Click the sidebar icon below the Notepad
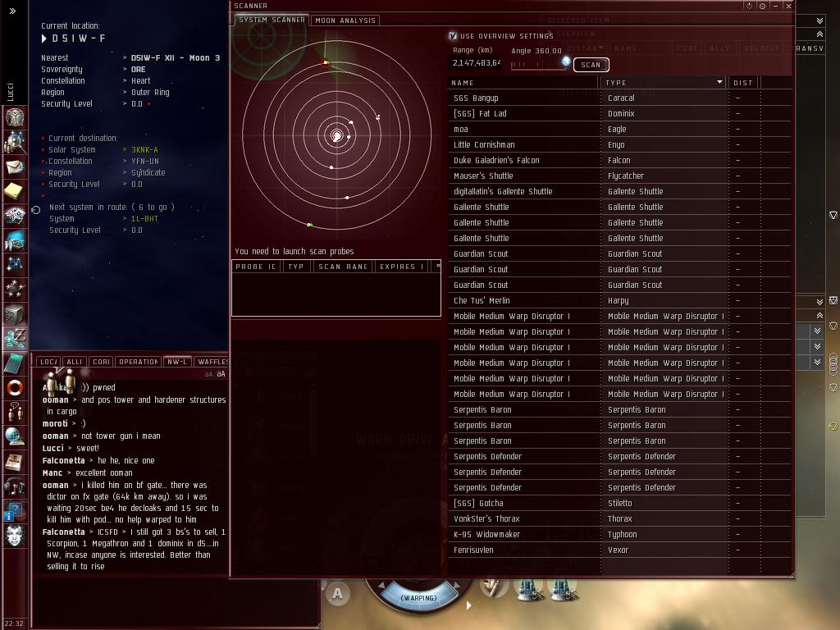 [15, 216]
